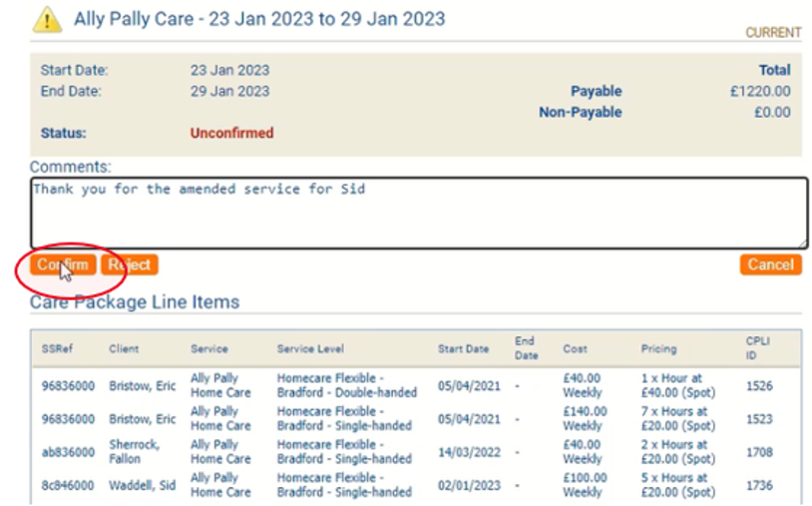Image resolution: width=812 pixels, height=506 pixels.
Task: Click the Unconfirmed status text
Action: pyautogui.click(x=231, y=133)
